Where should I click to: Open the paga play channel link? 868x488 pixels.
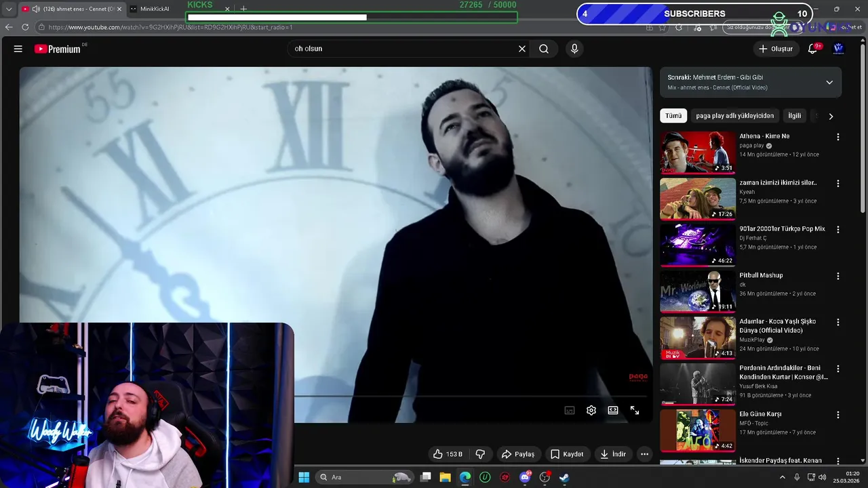(751, 146)
